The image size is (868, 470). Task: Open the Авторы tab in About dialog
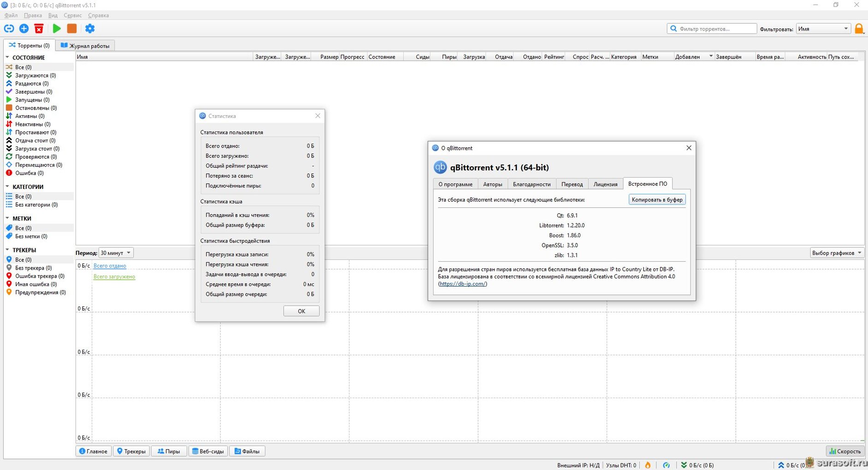point(493,184)
